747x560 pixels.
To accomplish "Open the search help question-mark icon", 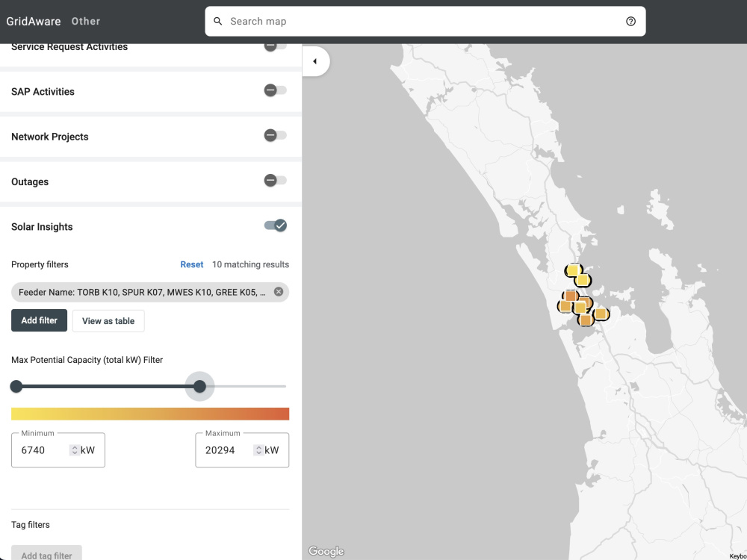I will (x=630, y=21).
